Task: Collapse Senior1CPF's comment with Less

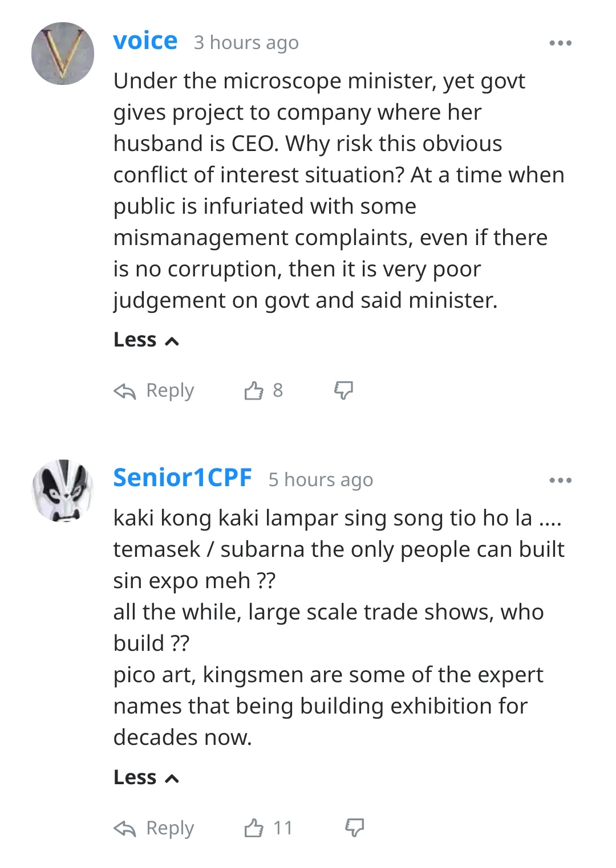Action: pos(146,777)
